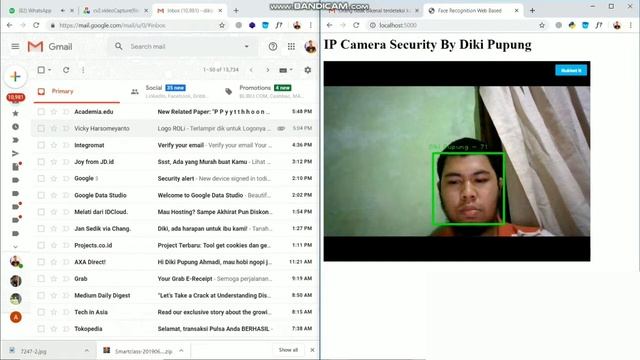Open Google account avatar in Gmail

pyautogui.click(x=310, y=47)
